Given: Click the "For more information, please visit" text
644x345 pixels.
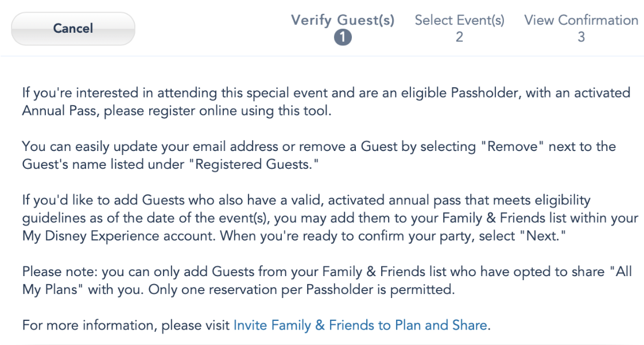Looking at the screenshot, I should coord(126,325).
